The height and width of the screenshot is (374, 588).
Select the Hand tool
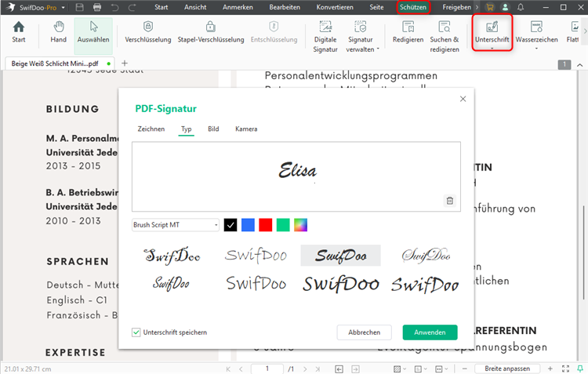(58, 32)
